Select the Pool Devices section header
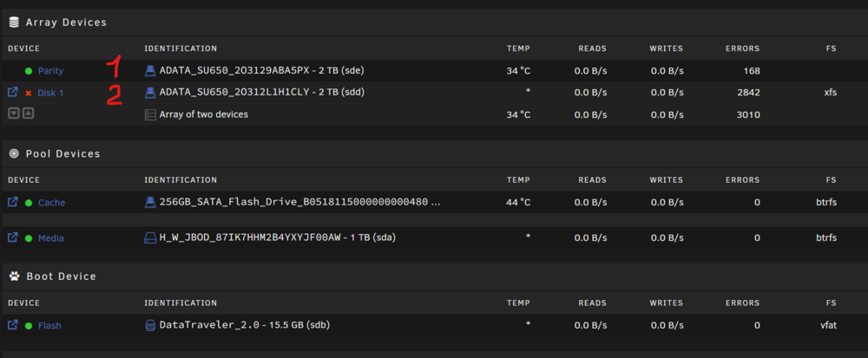 tap(63, 153)
